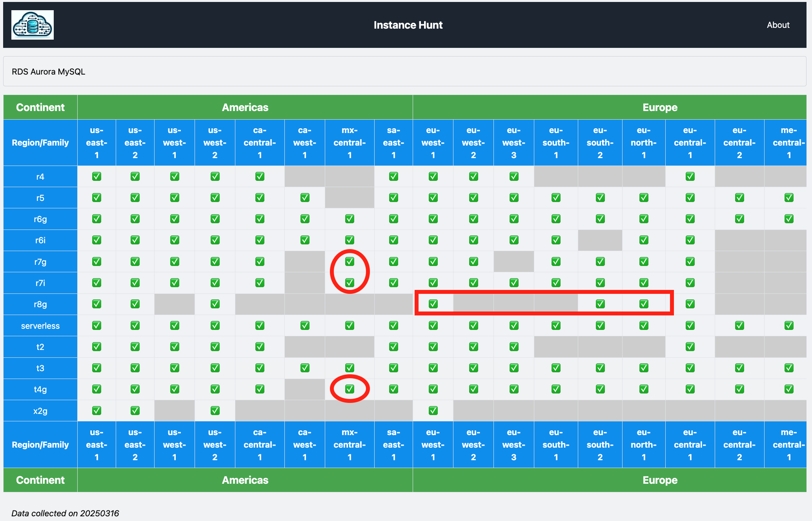Click the empty r8g cell under us-west-1
The width and height of the screenshot is (812, 521).
pos(175,304)
